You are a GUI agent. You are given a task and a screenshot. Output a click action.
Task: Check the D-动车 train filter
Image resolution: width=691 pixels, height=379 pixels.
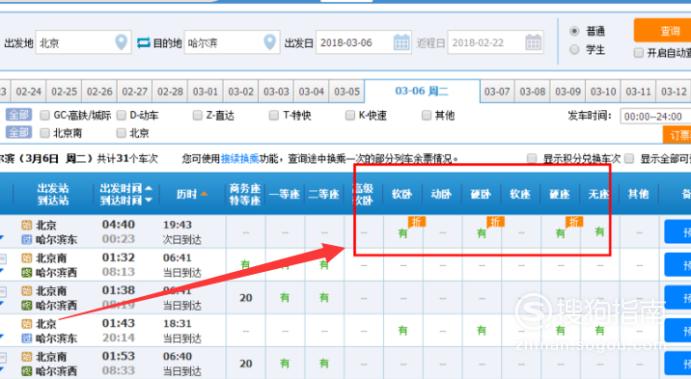(121, 115)
